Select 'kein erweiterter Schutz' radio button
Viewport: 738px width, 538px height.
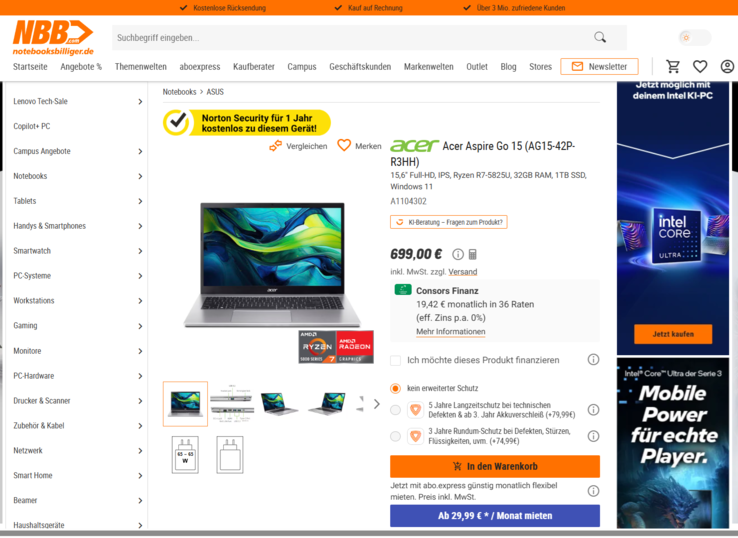[395, 388]
